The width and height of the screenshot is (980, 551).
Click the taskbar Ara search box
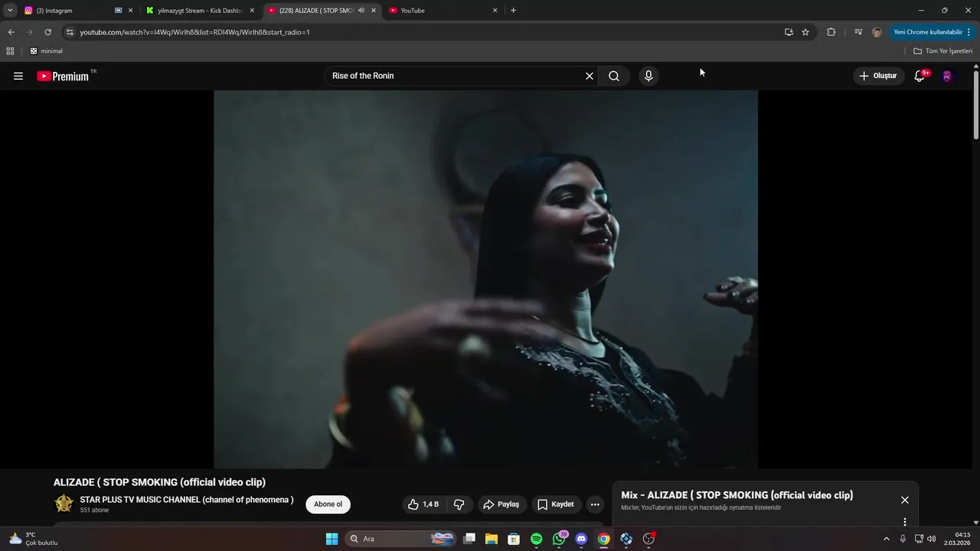pyautogui.click(x=400, y=539)
